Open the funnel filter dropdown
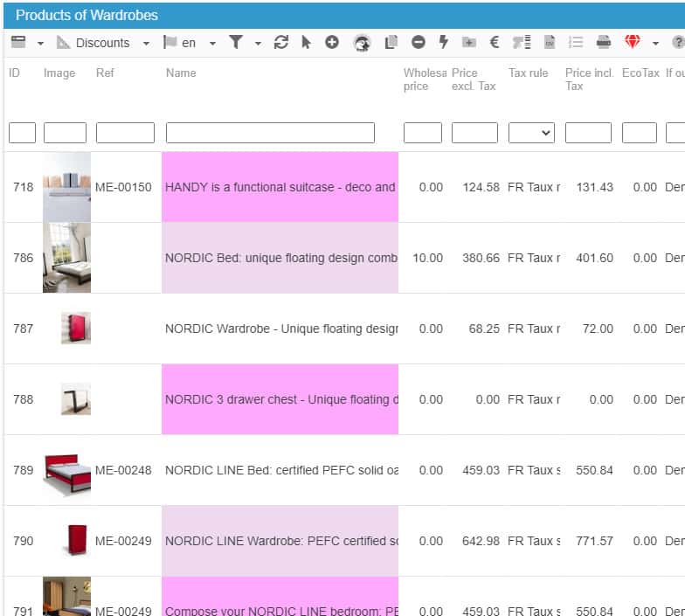This screenshot has width=685, height=616. coord(244,43)
